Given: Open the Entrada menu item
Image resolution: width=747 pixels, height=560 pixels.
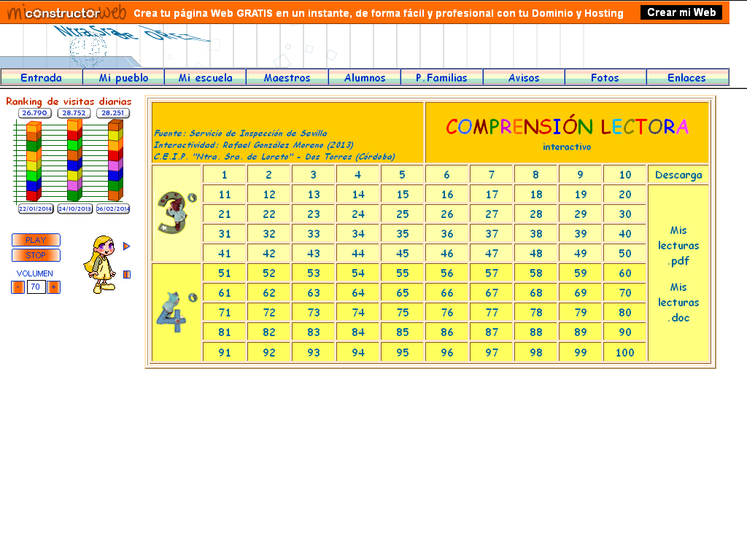Looking at the screenshot, I should tap(42, 77).
